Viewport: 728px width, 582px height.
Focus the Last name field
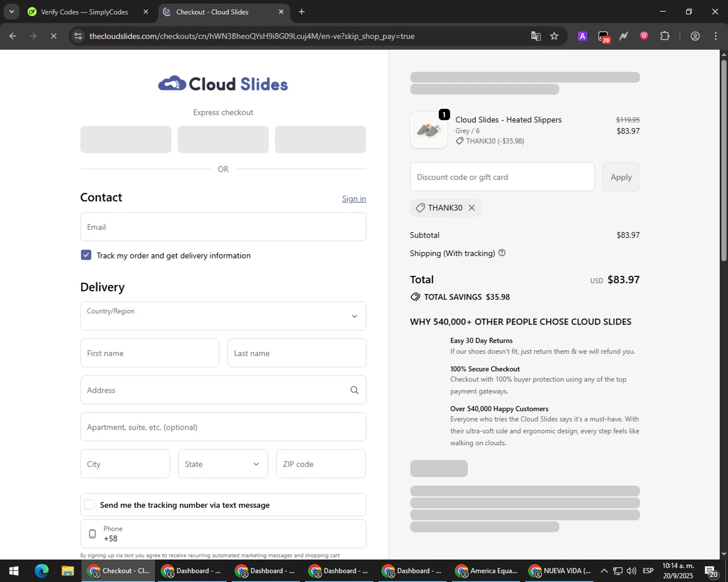pos(297,353)
